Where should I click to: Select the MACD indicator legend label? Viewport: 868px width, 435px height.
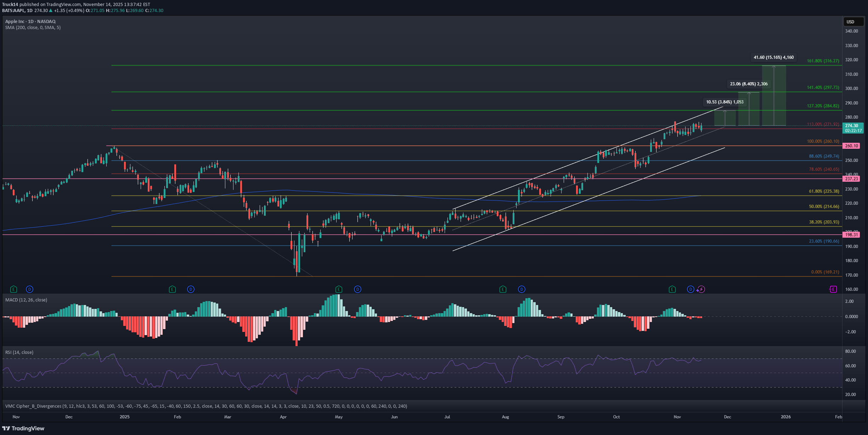[26, 300]
